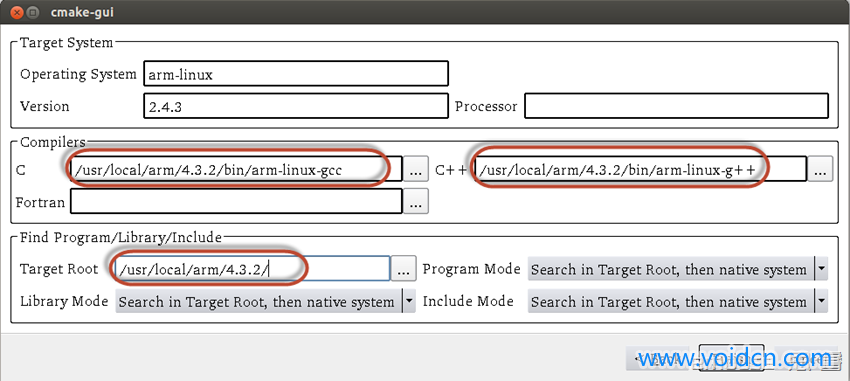Focus the empty Processor input field
The image size is (850, 381).
pyautogui.click(x=676, y=106)
